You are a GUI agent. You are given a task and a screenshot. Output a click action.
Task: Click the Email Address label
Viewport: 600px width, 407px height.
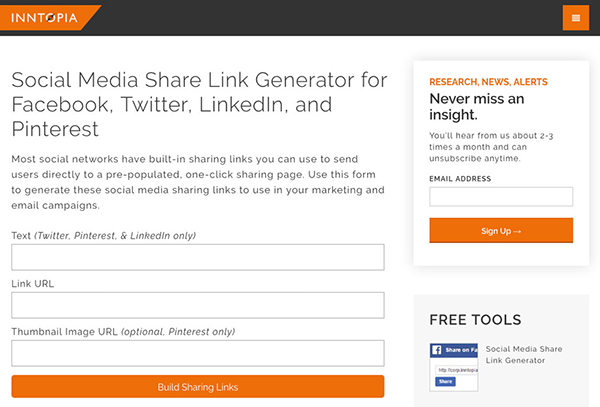click(460, 179)
